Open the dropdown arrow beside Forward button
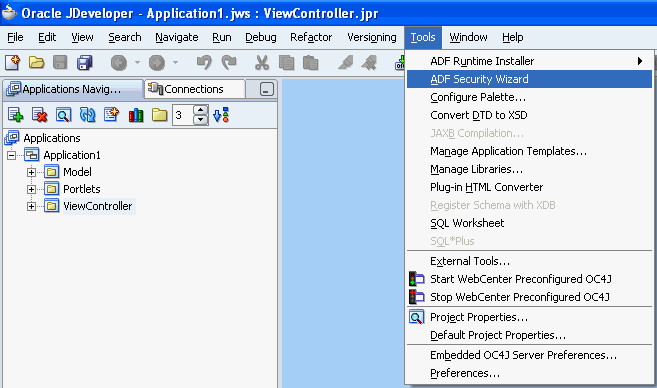The height and width of the screenshot is (388, 657). coord(175,63)
